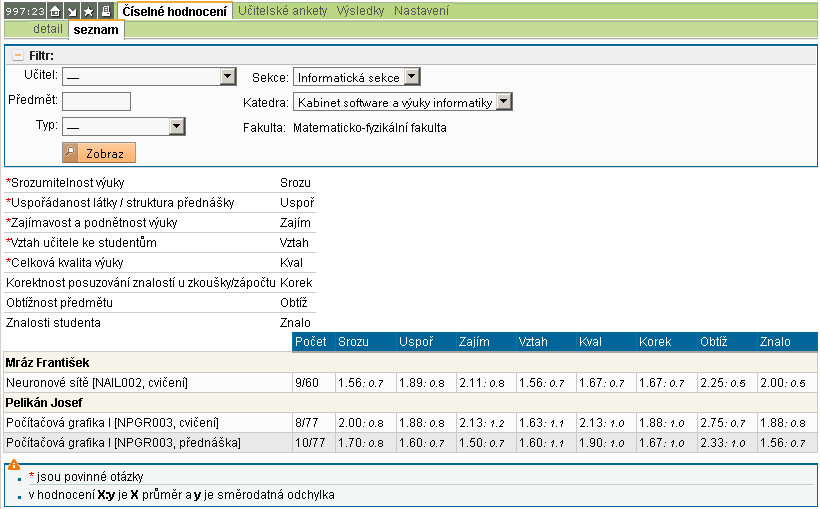Expand the Sekce dropdown
The height and width of the screenshot is (509, 820).
tap(356, 77)
